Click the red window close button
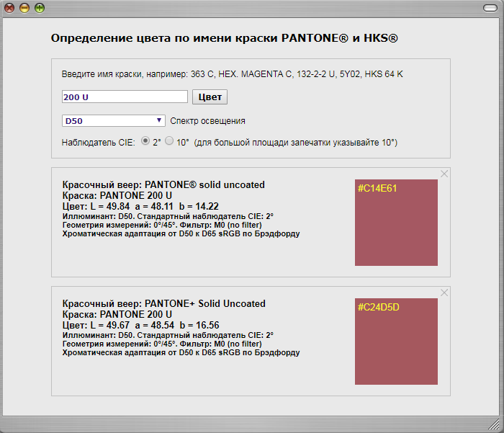 [9, 8]
